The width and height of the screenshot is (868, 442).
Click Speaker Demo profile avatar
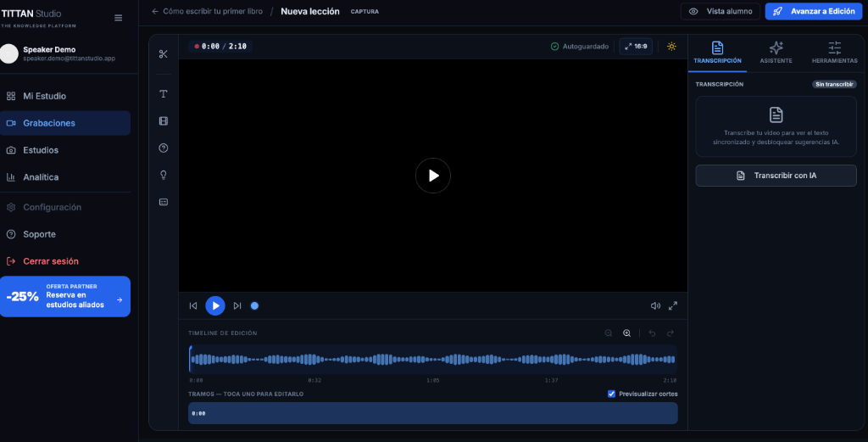[x=8, y=53]
